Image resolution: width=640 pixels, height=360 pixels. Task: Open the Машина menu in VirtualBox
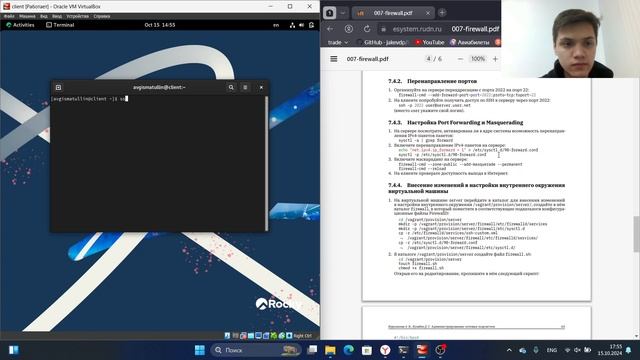(x=27, y=16)
